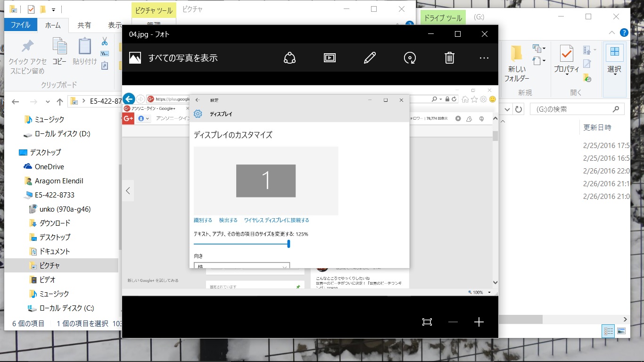Open the pencil Edit tool in Photos
The image size is (644, 362).
(x=370, y=58)
